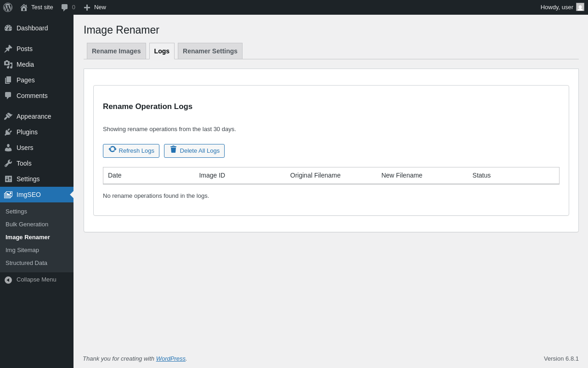Open the Test site link
Screen dimensions: 588x368
(x=42, y=7)
